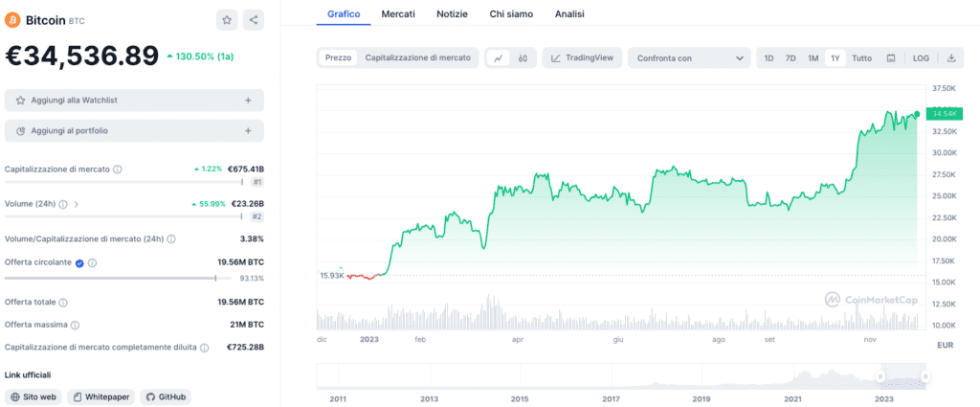
Task: Open Grafico tab
Action: coord(344,13)
